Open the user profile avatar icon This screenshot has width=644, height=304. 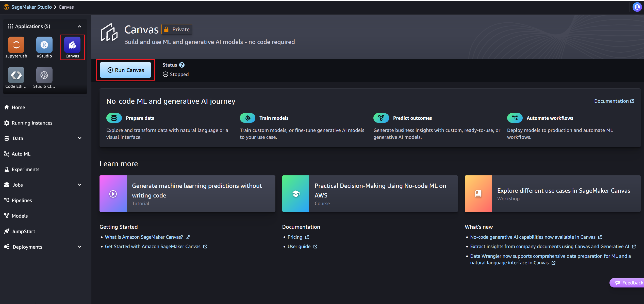pyautogui.click(x=637, y=7)
